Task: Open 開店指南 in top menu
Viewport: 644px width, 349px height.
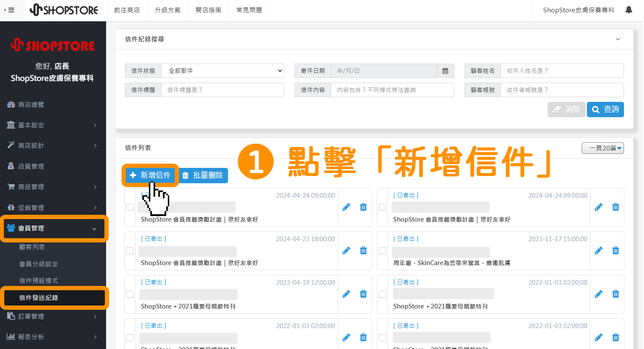Action: (x=208, y=10)
